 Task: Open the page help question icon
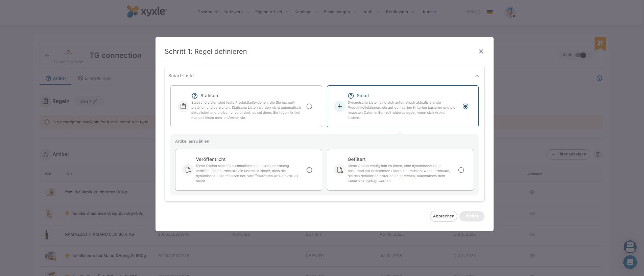click(x=599, y=78)
